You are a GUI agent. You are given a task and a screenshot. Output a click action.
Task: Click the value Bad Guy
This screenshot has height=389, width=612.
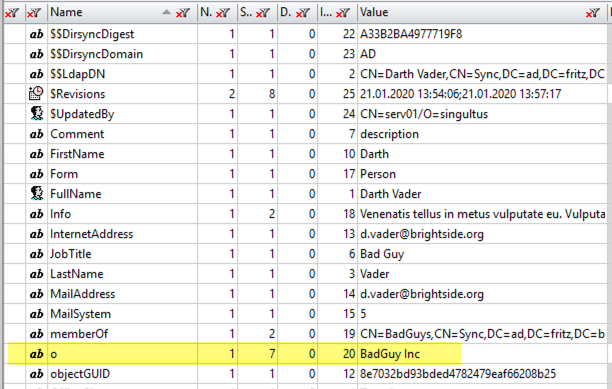tap(382, 254)
